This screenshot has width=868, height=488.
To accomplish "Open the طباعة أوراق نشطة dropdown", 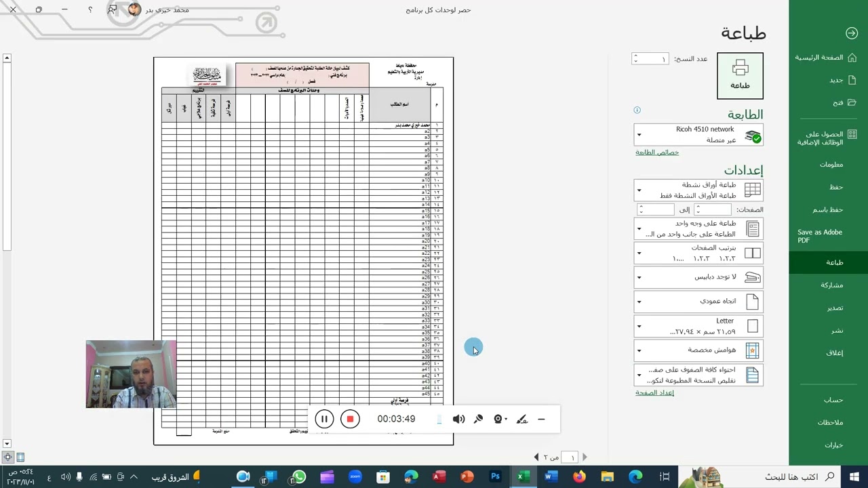I will click(698, 190).
